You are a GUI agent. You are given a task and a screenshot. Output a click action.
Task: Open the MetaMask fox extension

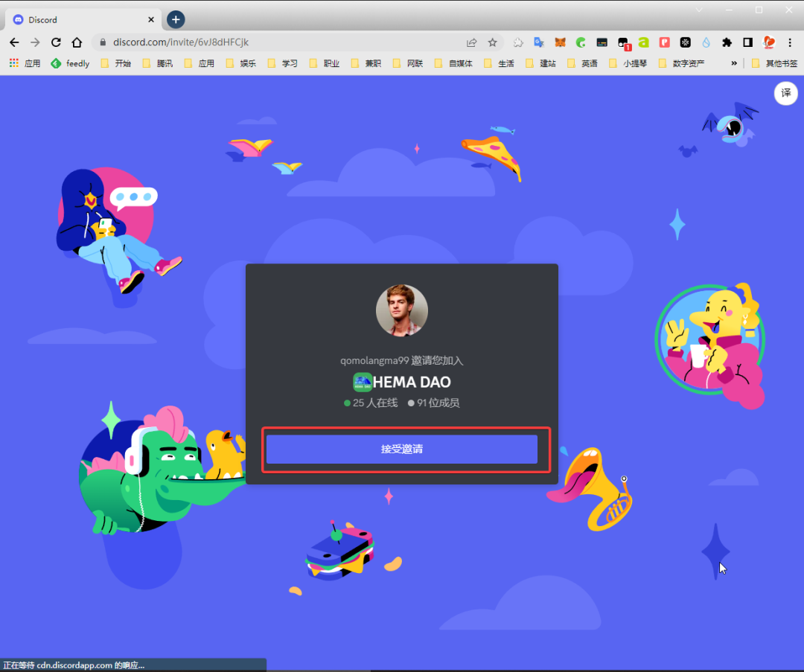(560, 42)
